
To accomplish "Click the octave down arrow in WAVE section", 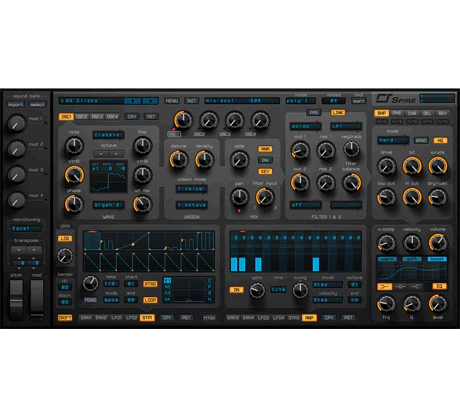I will click(101, 154).
